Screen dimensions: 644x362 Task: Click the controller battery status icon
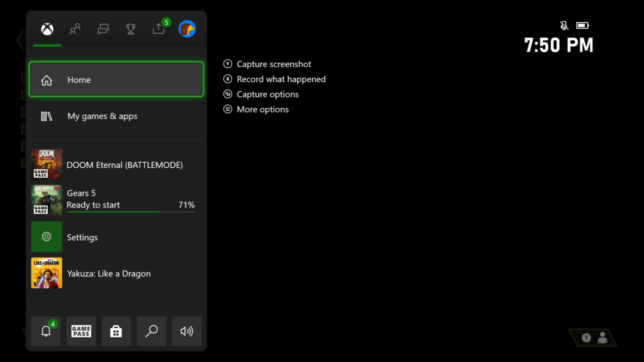[x=582, y=25]
